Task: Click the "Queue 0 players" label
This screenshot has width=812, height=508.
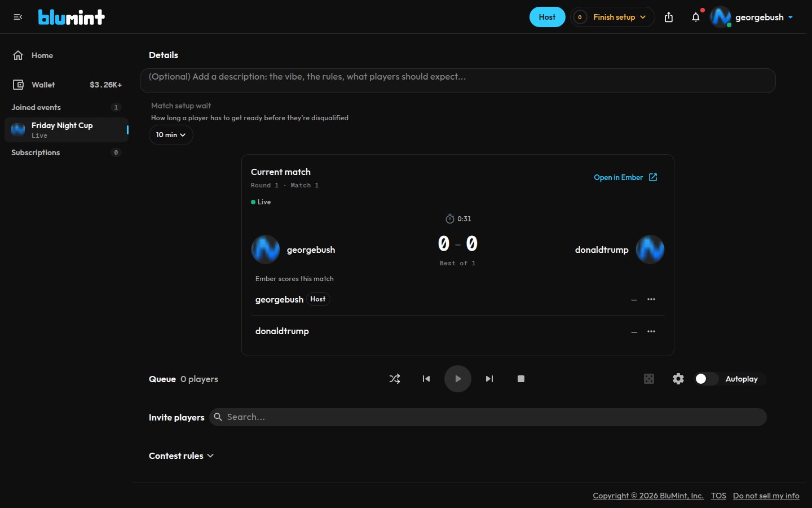Action: click(x=183, y=379)
